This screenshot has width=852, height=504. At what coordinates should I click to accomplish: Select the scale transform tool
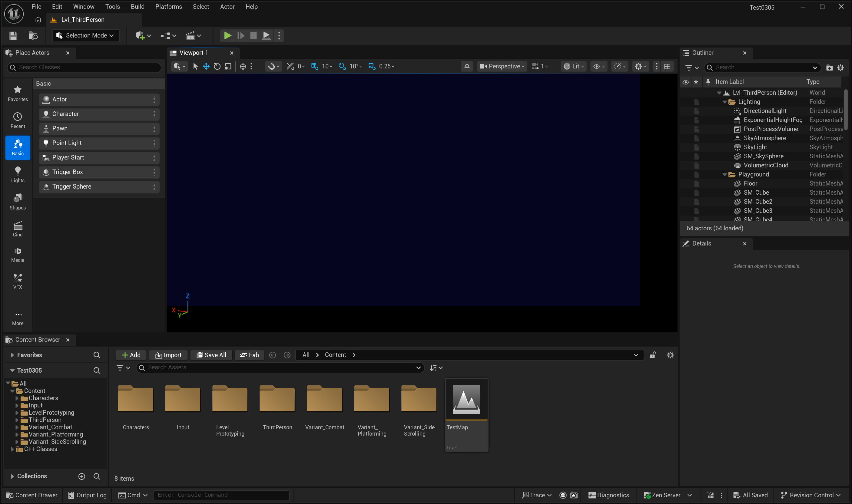(228, 66)
